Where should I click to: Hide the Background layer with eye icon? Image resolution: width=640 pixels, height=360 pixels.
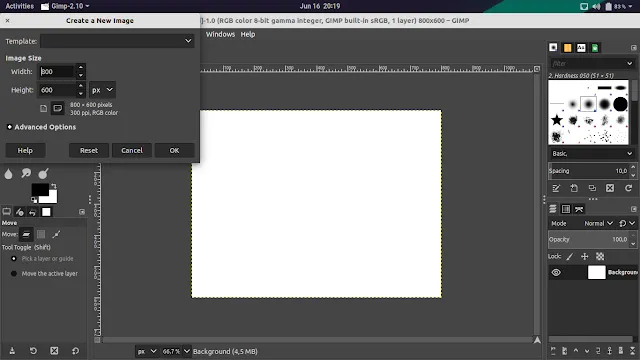click(556, 272)
